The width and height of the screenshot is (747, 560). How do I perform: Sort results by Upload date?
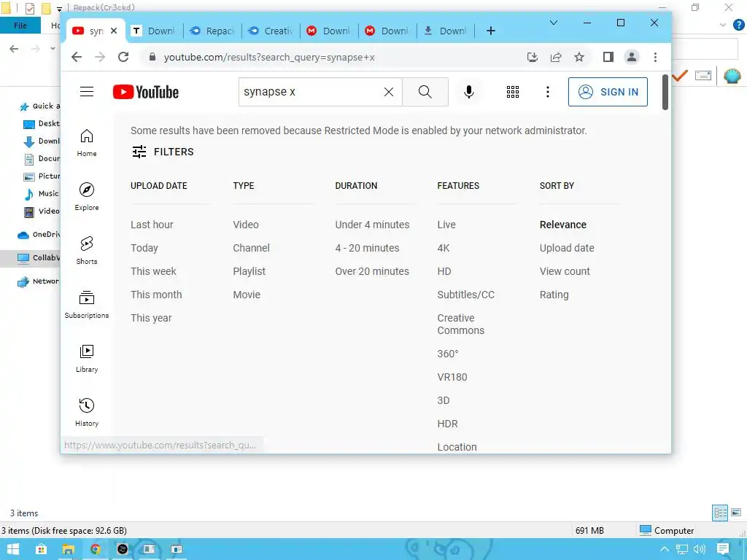point(567,248)
